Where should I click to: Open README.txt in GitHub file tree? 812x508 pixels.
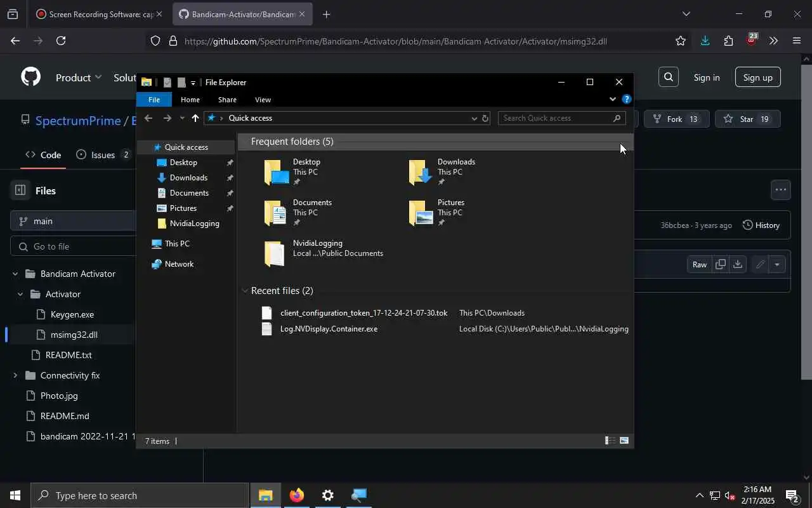coord(69,355)
